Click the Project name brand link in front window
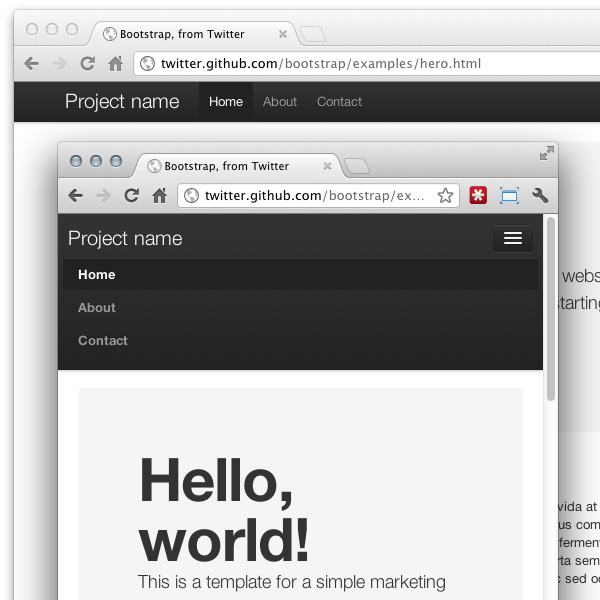This screenshot has width=600, height=600. tap(125, 238)
